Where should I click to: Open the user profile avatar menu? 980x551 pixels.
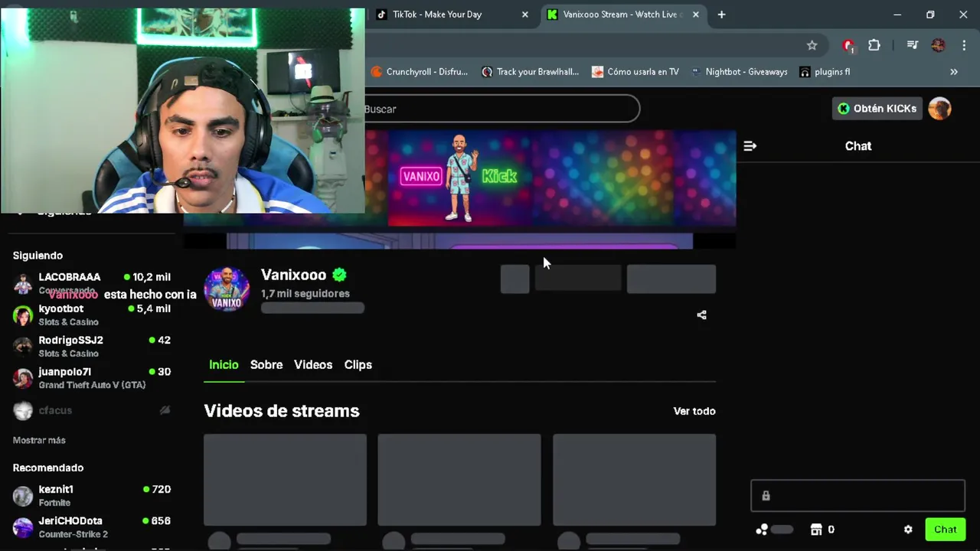[x=939, y=109]
